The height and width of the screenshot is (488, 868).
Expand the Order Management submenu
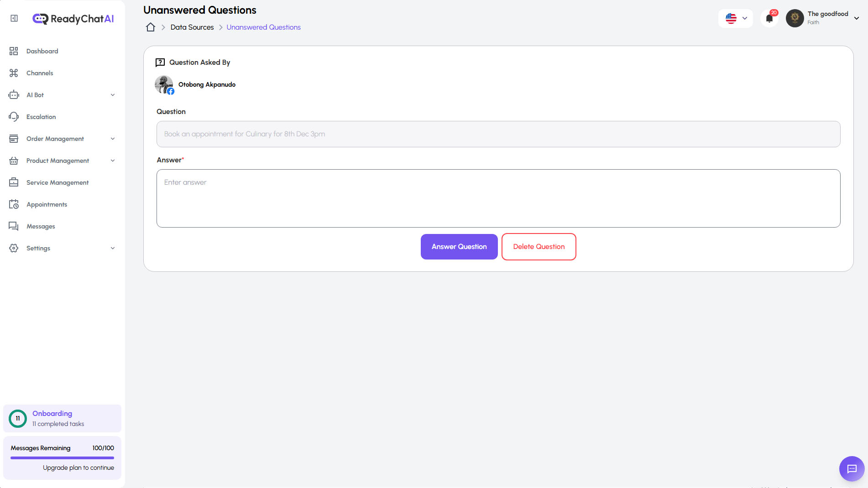(112, 138)
